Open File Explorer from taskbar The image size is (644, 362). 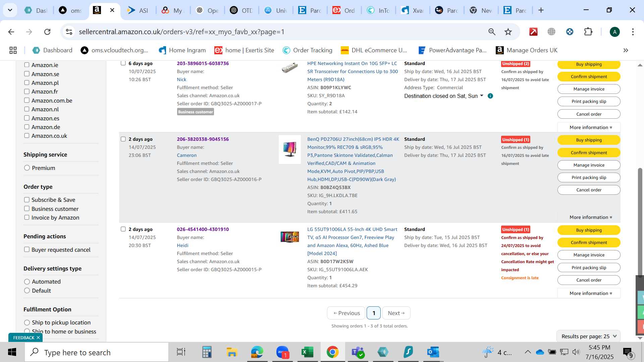click(x=232, y=352)
